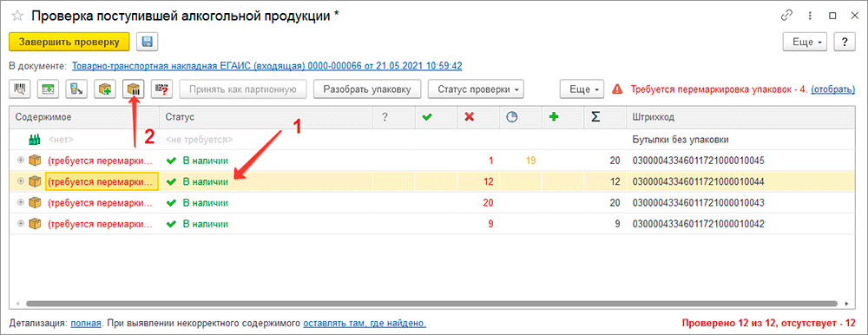This screenshot has width=868, height=335.
Task: Expand the package row ending 10043
Action: coord(21,203)
